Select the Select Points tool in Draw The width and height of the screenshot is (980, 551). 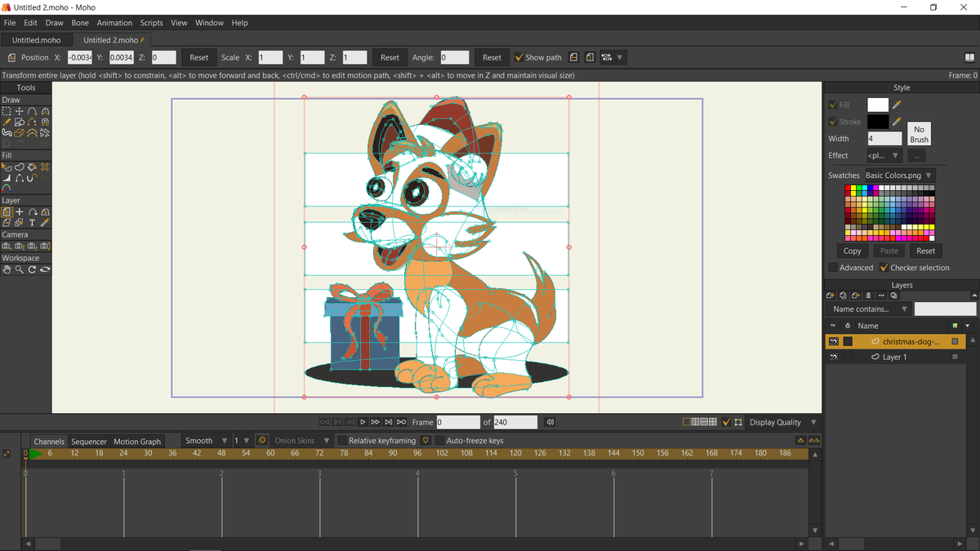7,112
